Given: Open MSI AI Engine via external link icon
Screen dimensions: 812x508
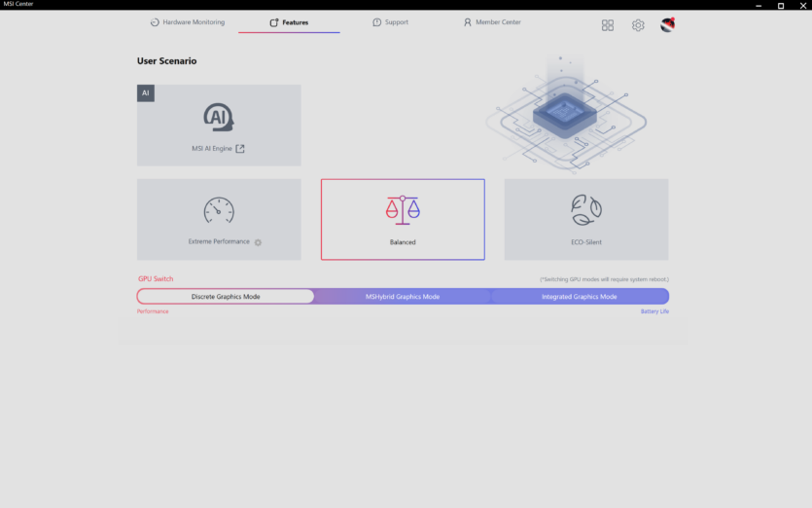Looking at the screenshot, I should pyautogui.click(x=240, y=149).
